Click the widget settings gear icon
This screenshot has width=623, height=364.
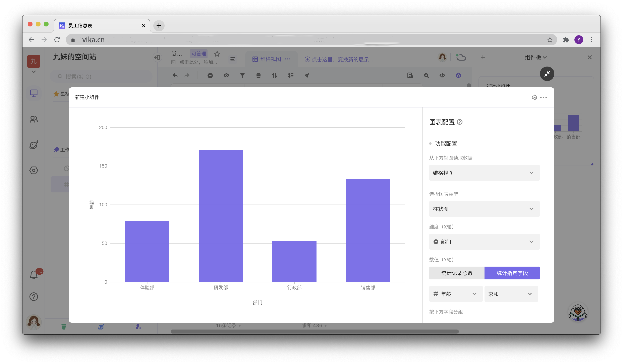534,97
